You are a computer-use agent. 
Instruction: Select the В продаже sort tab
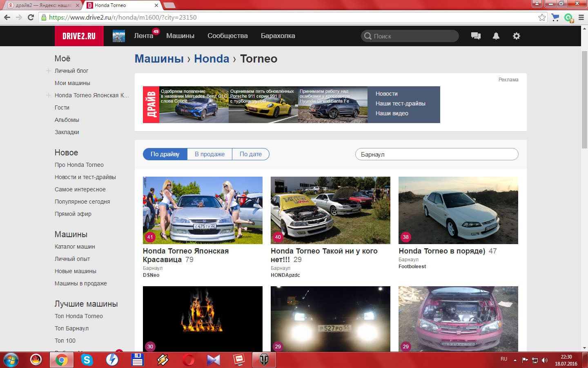[209, 154]
